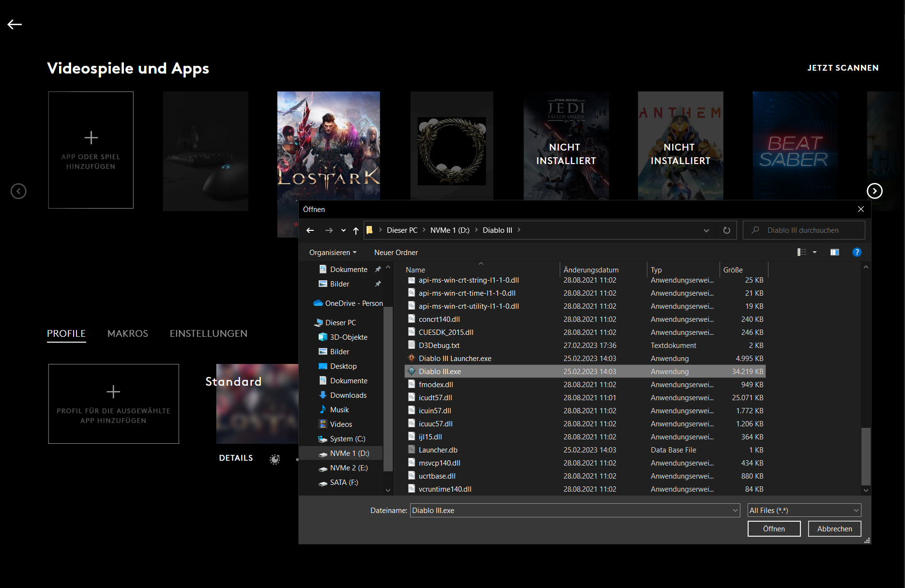The image size is (905, 588).
Task: Select the Anthem game tile
Action: 680,146
